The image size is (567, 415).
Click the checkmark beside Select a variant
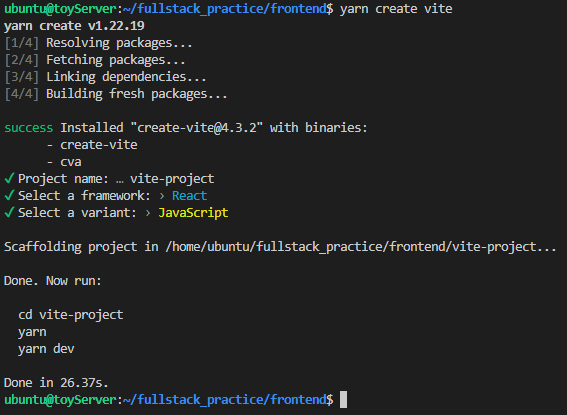pos(9,212)
